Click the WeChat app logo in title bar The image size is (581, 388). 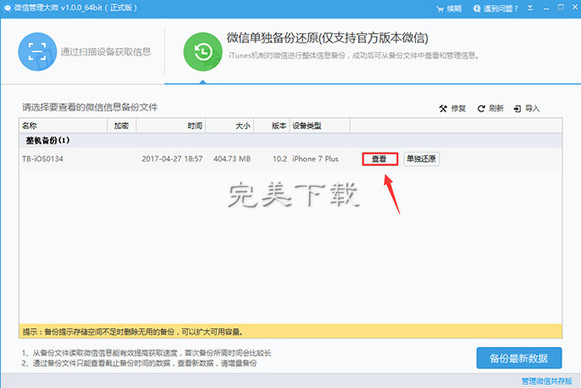[x=7, y=8]
